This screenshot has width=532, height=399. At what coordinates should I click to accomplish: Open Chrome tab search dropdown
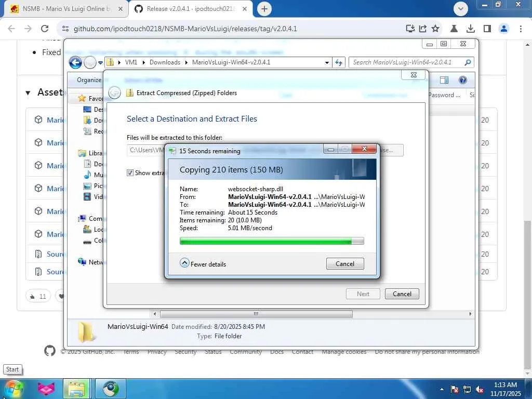pos(460,9)
